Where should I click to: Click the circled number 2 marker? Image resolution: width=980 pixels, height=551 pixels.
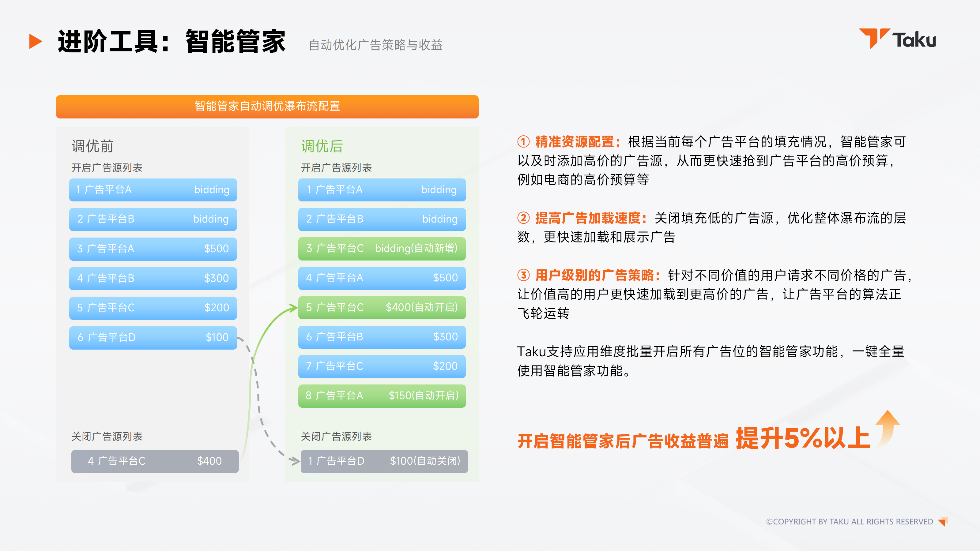click(x=523, y=218)
